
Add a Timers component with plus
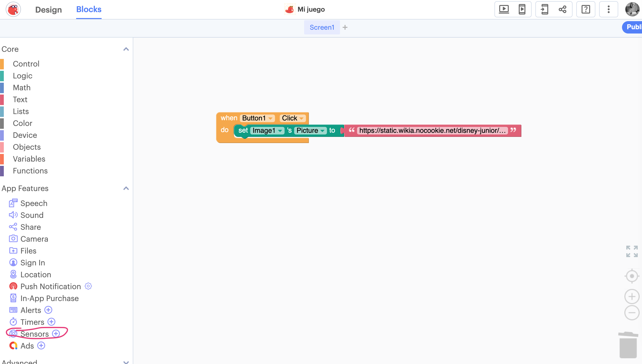[x=51, y=322]
